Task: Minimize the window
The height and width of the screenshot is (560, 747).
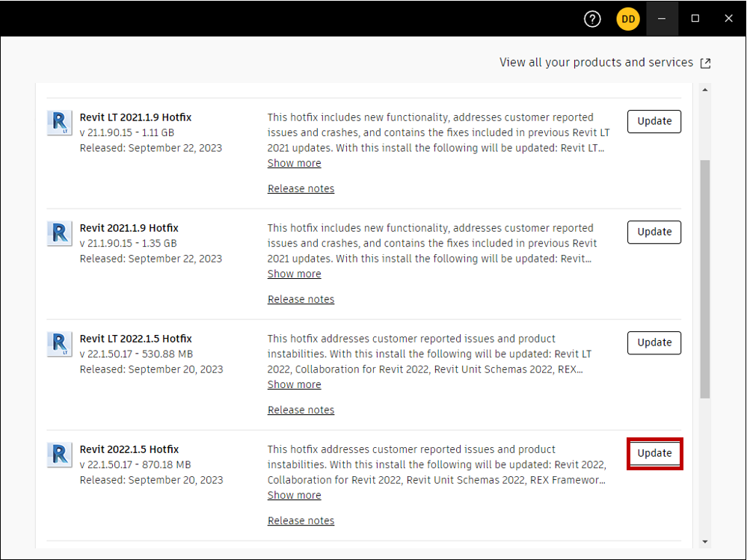Action: coord(662,19)
